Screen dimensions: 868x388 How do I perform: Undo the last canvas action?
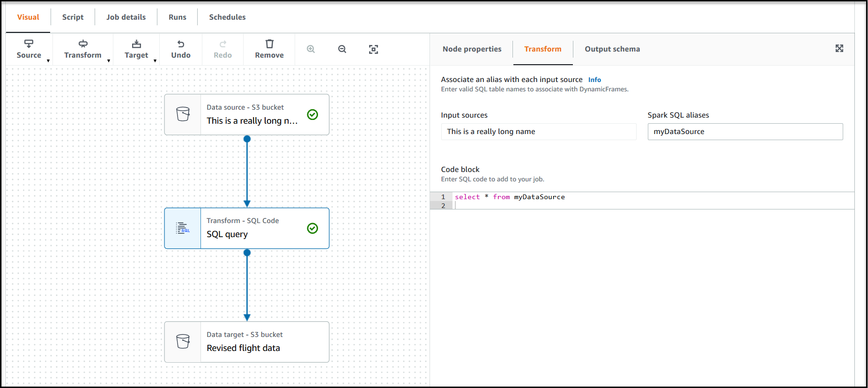click(x=181, y=49)
